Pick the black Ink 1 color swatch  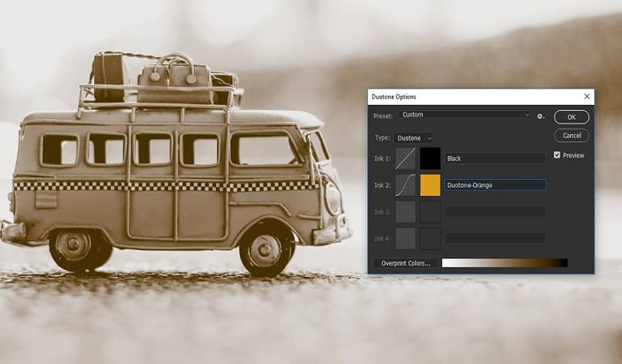(431, 158)
